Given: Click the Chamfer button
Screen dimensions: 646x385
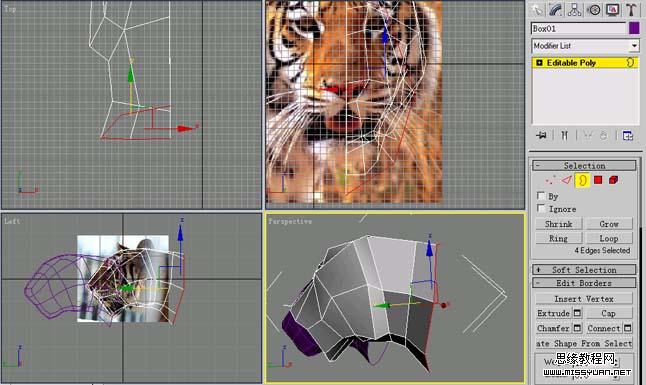Looking at the screenshot, I should 554,328.
